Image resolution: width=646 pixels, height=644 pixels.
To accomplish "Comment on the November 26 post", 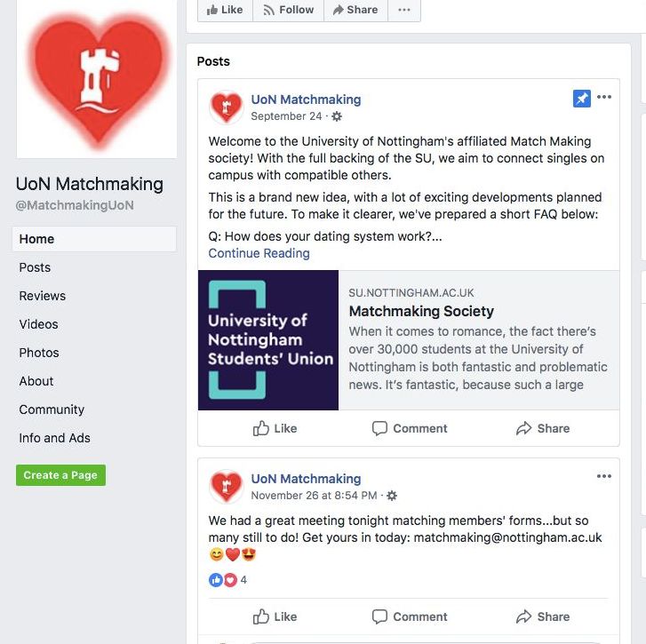I will point(409,616).
